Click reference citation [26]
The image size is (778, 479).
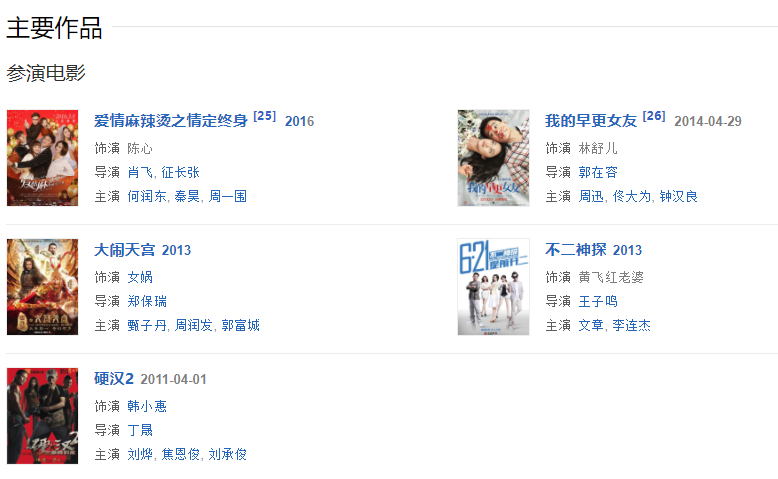[654, 116]
